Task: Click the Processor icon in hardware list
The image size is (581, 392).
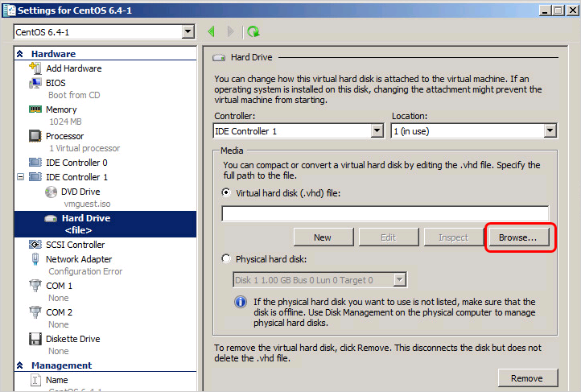Action: click(35, 136)
